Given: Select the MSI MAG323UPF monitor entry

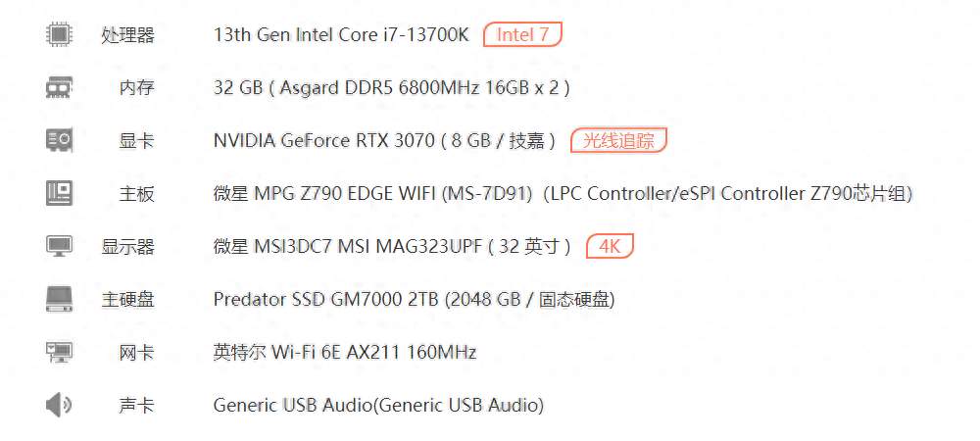Looking at the screenshot, I should [392, 247].
